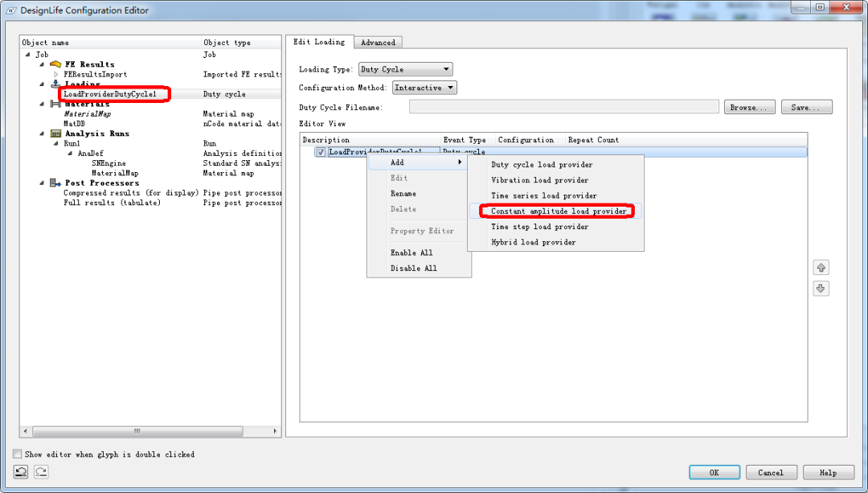Click the Loading node icon in tree
Image resolution: width=868 pixels, height=493 pixels.
point(55,83)
